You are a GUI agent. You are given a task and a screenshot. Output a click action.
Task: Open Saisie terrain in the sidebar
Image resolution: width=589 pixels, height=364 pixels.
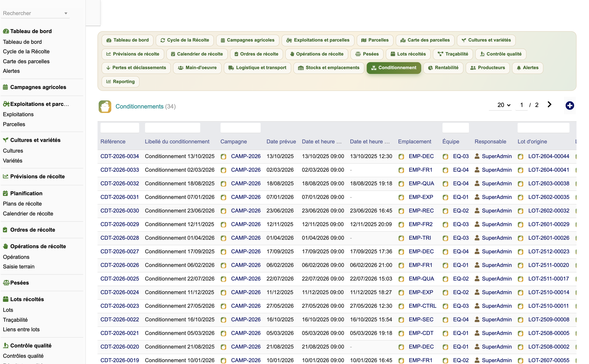(19, 267)
